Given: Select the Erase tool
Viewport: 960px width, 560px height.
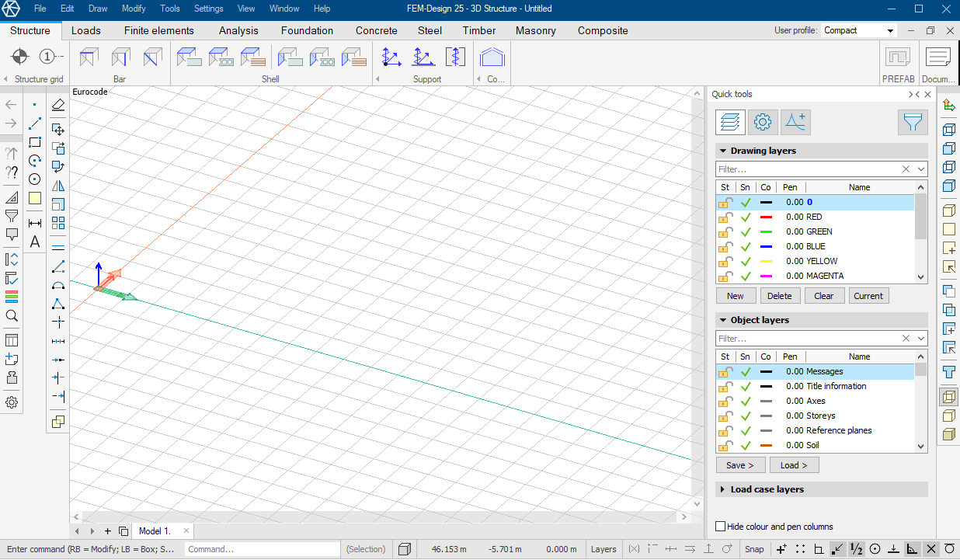Looking at the screenshot, I should click(58, 106).
